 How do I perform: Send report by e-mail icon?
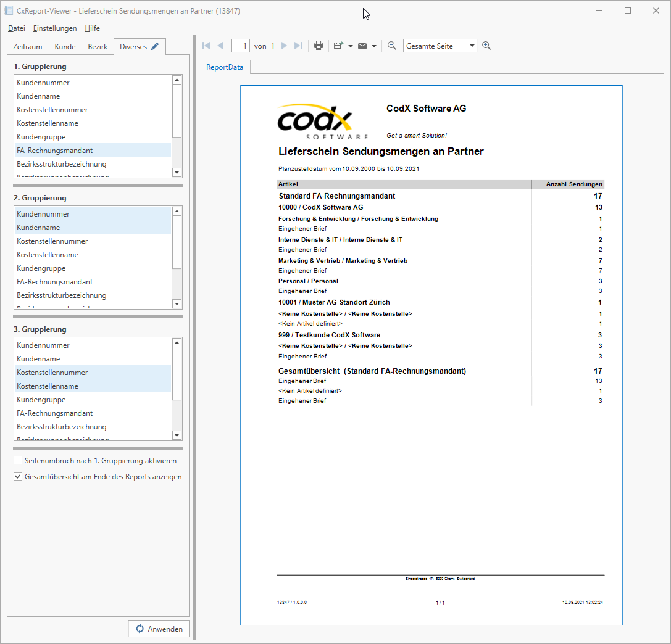(362, 46)
